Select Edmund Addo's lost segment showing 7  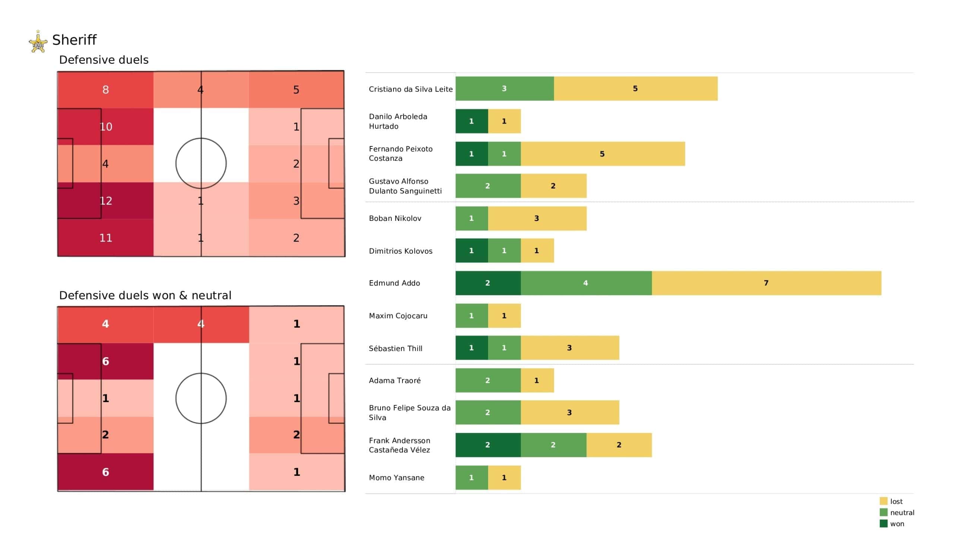tap(766, 283)
